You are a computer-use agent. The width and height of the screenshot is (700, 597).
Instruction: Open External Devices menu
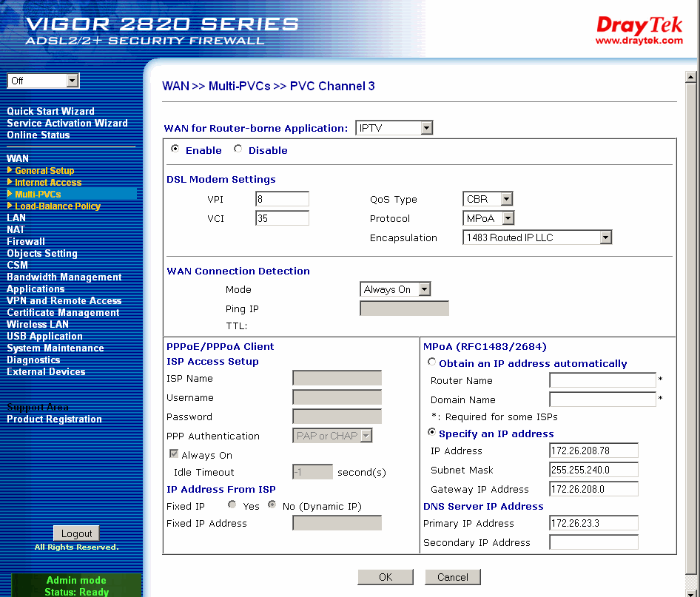[46, 371]
